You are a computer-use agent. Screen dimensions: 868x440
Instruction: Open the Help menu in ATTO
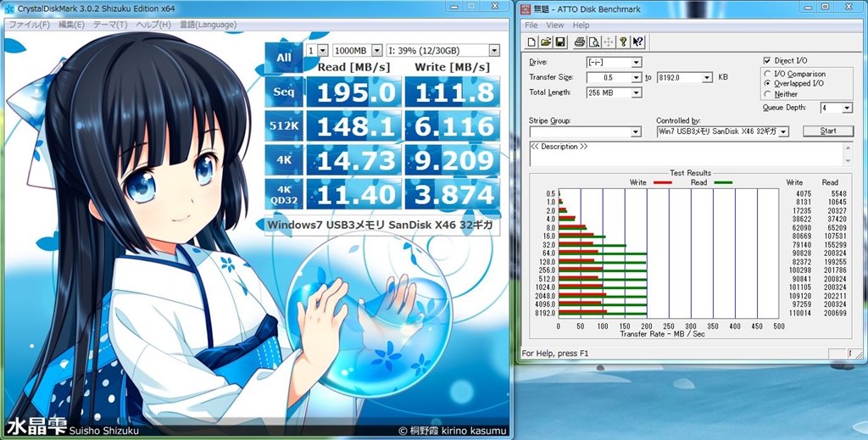point(581,25)
